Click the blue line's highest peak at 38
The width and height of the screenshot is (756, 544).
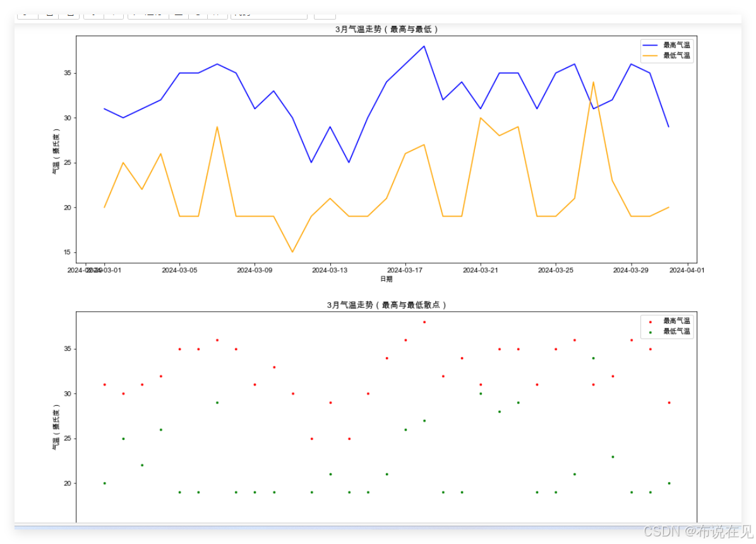pyautogui.click(x=424, y=46)
